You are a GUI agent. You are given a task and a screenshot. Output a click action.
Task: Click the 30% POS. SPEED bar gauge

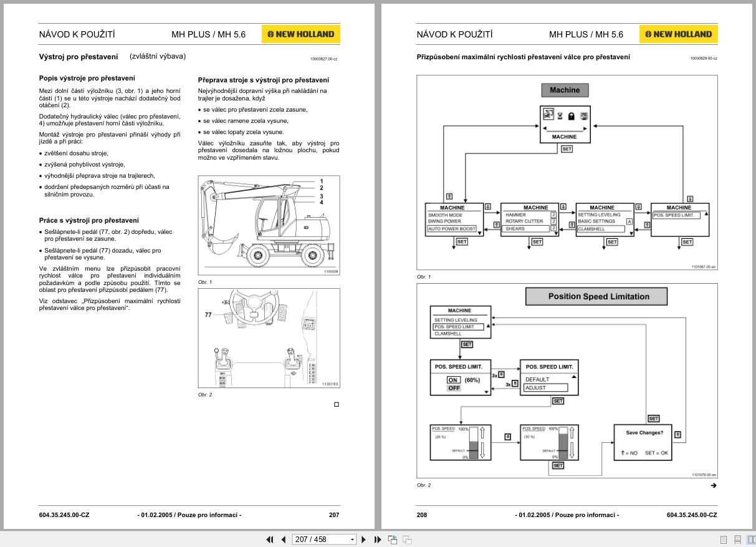(x=563, y=443)
